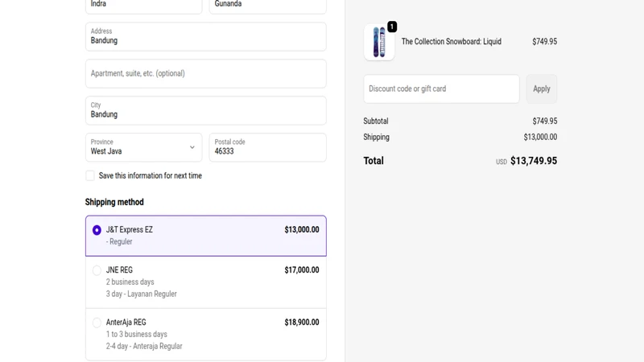Click the Province dropdown chevron arrow
644x362 pixels.
click(192, 147)
